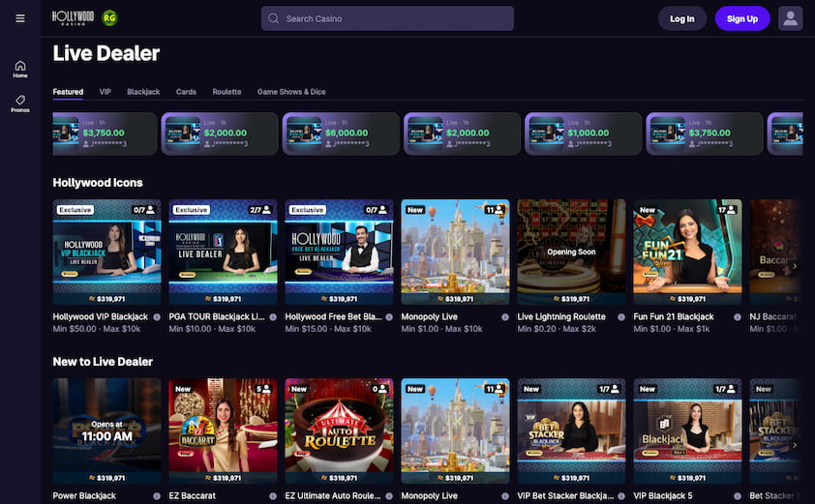The width and height of the screenshot is (815, 504).
Task: Open the $6,000.00 recent win card
Action: point(341,134)
